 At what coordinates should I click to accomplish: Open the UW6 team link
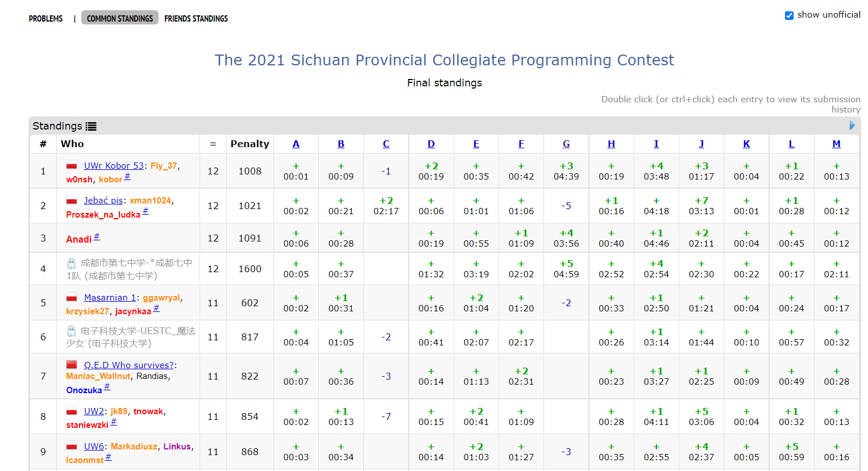94,447
